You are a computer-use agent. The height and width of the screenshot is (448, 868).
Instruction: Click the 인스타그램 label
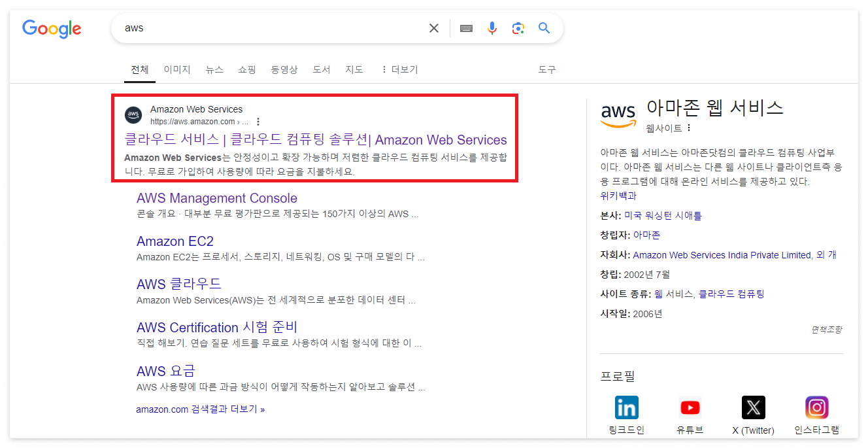[x=817, y=430]
